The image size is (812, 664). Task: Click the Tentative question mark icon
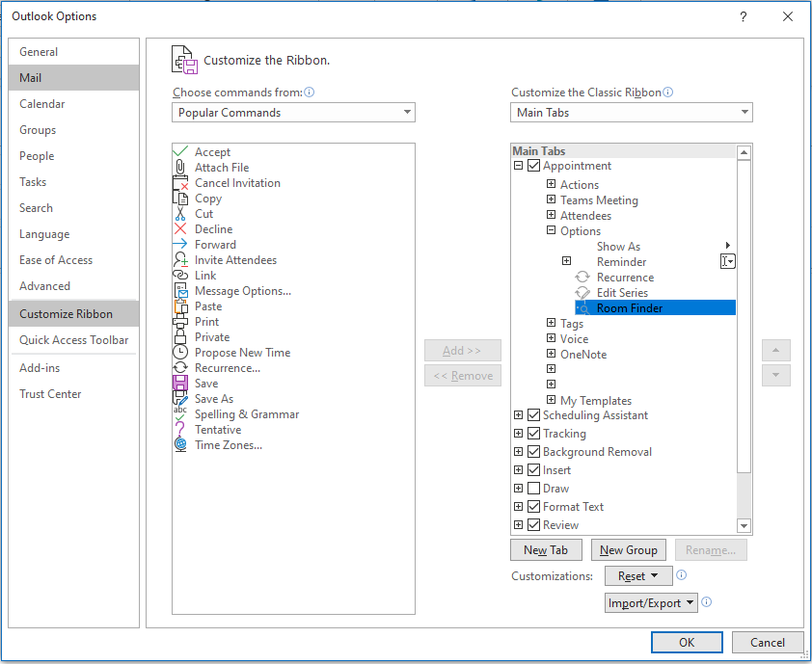[x=180, y=430]
